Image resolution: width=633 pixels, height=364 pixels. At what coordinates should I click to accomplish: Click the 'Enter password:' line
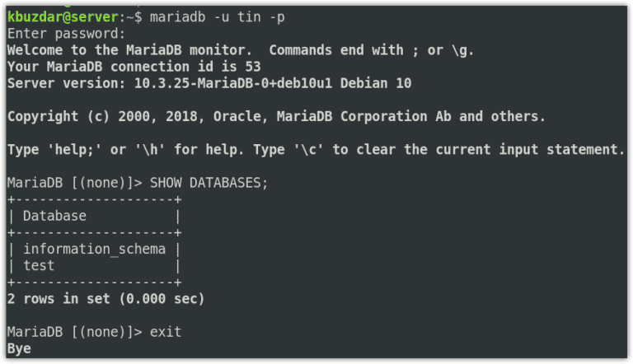click(x=66, y=34)
